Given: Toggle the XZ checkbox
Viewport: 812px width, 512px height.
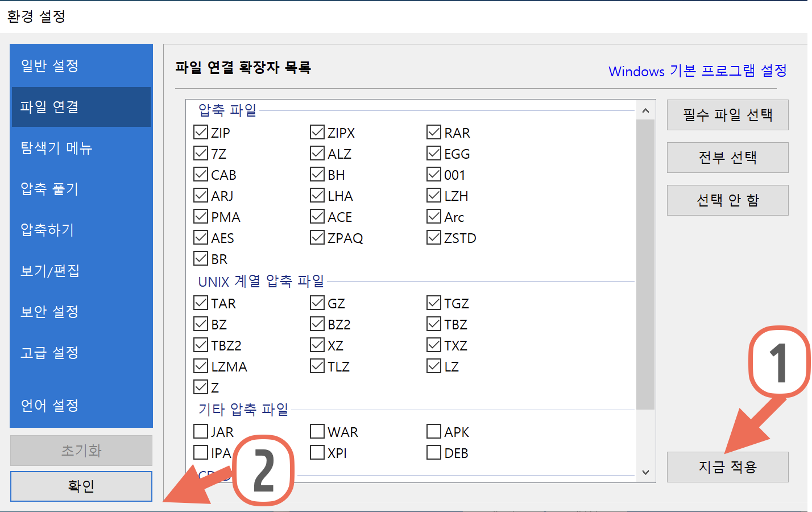Looking at the screenshot, I should (317, 345).
